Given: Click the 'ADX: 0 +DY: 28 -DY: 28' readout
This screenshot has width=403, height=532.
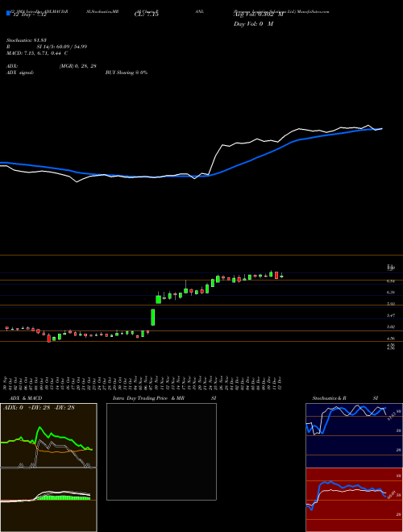Looking at the screenshot, I should (39, 408).
